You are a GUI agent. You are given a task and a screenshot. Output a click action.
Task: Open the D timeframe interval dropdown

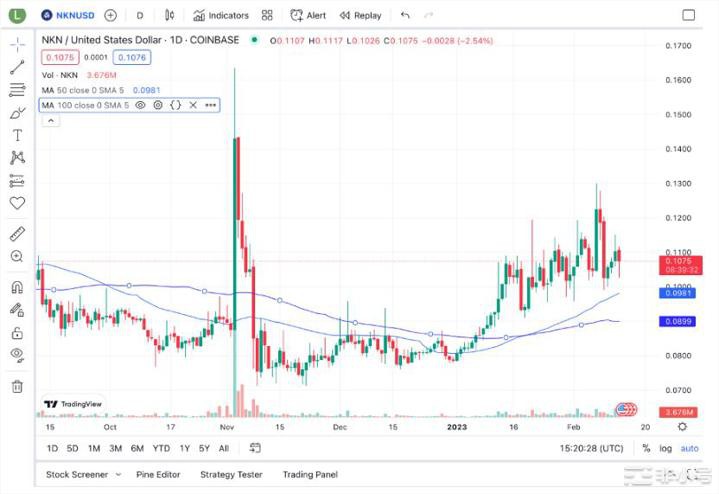pyautogui.click(x=139, y=16)
